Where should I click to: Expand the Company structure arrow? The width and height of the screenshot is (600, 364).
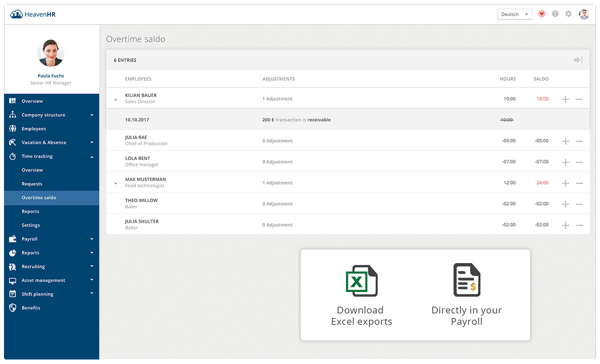click(92, 115)
